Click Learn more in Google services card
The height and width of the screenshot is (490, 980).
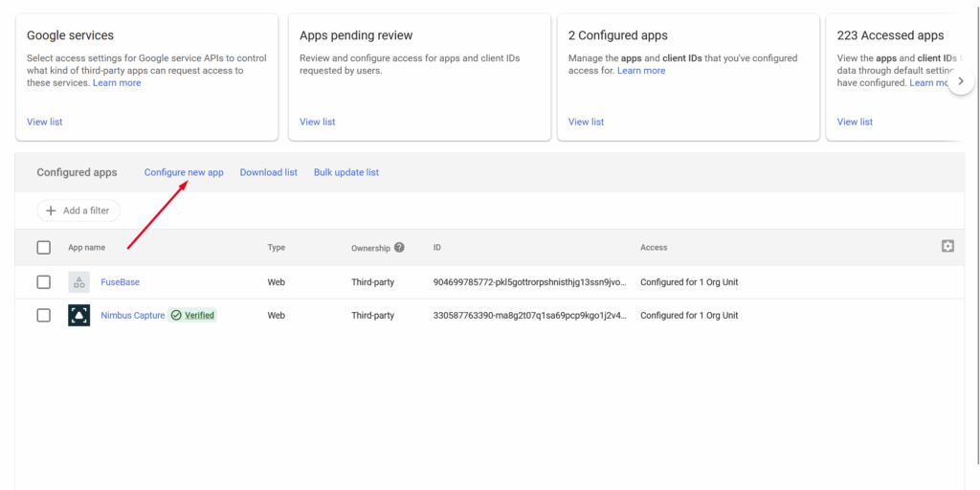click(117, 83)
